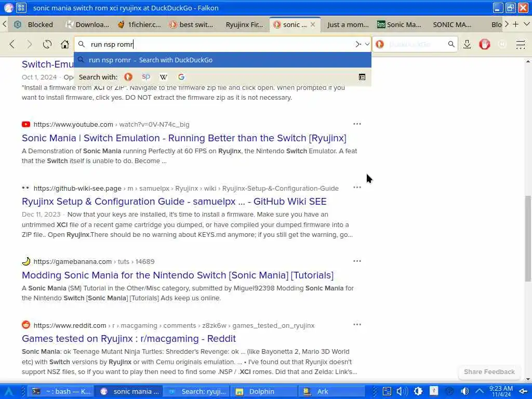Open the home page
This screenshot has width=532, height=399.
coord(64,44)
